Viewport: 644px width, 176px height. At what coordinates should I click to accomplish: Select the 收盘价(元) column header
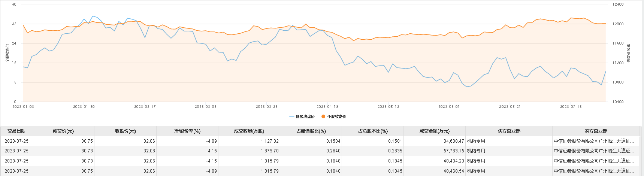click(126, 131)
